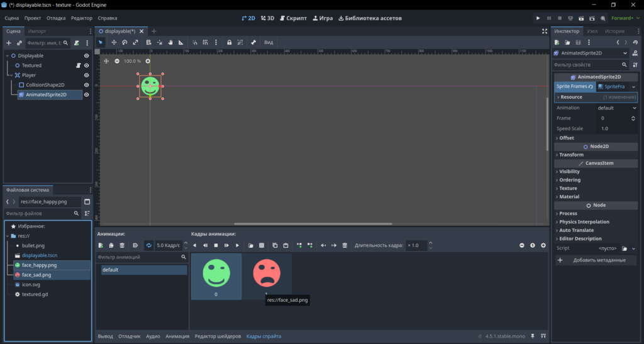
Task: Add a new node with plus icon
Action: [9, 43]
